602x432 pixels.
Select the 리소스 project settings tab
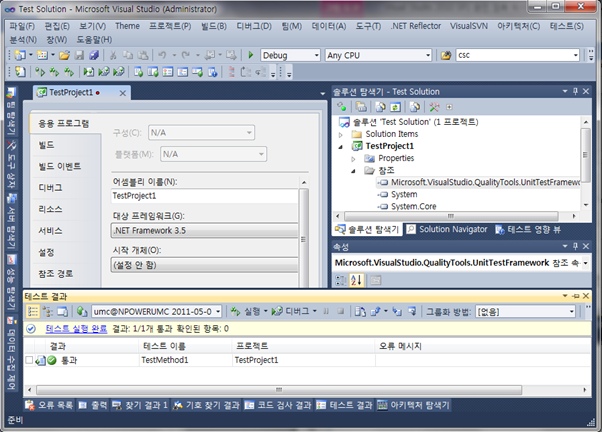click(50, 209)
